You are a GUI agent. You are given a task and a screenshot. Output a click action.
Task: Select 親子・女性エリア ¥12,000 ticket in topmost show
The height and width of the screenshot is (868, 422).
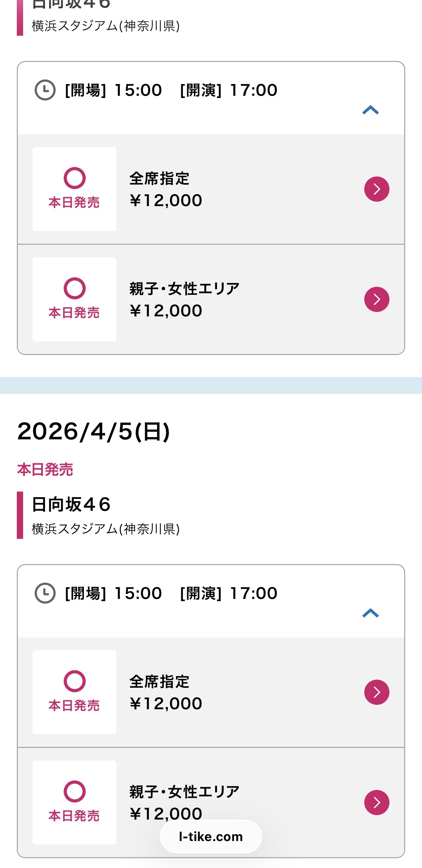pyautogui.click(x=184, y=300)
